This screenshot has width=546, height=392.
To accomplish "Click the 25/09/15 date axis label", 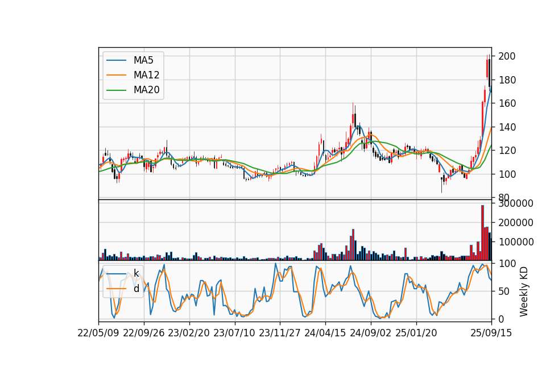I will tap(491, 333).
